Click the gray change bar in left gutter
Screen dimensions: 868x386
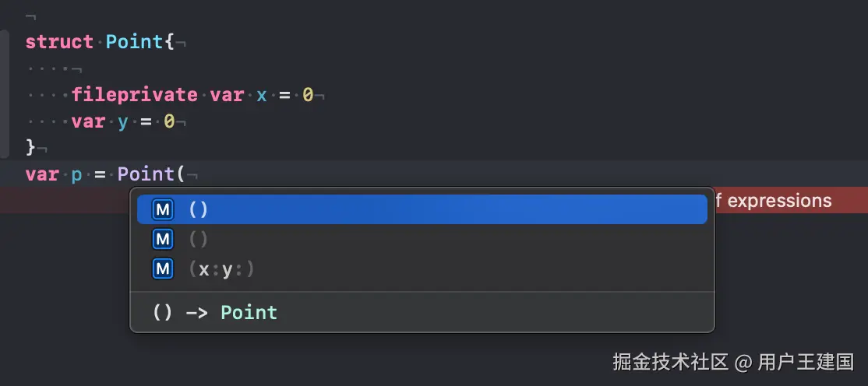[x=5, y=93]
